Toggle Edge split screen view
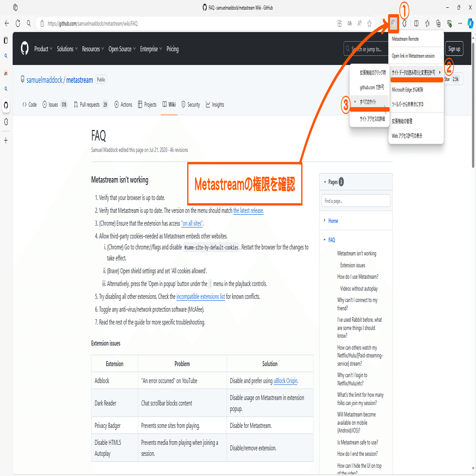Viewport: 476px width, 476px height. (x=416, y=23)
